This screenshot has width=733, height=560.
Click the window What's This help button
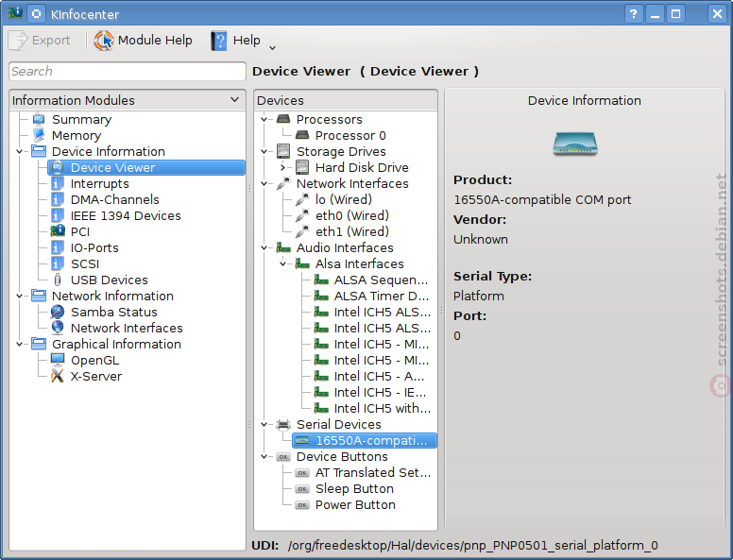[x=634, y=14]
